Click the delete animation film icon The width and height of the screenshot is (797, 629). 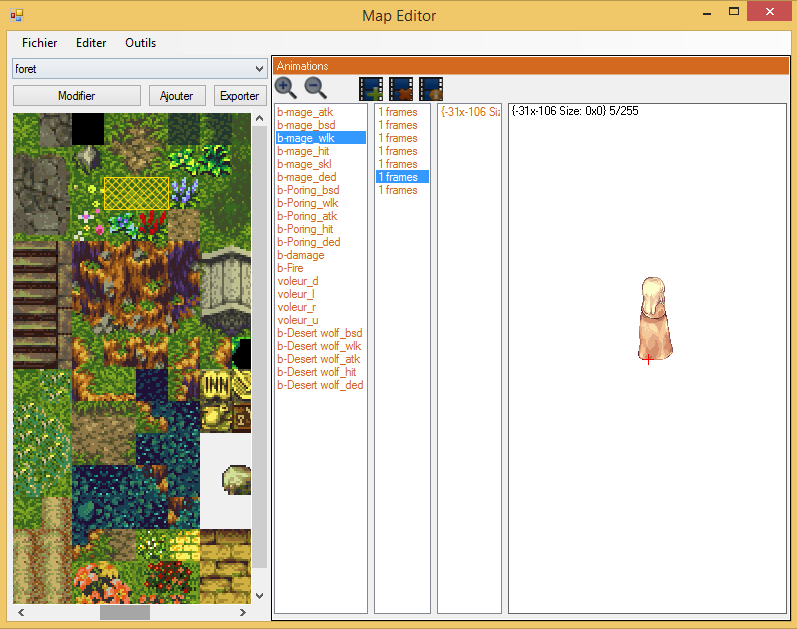[401, 89]
